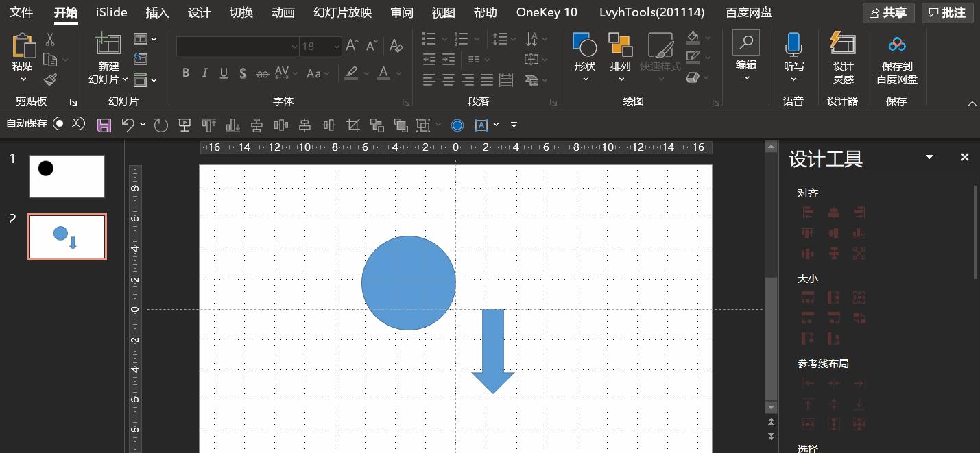
Task: Select the format painter icon
Action: [50, 80]
